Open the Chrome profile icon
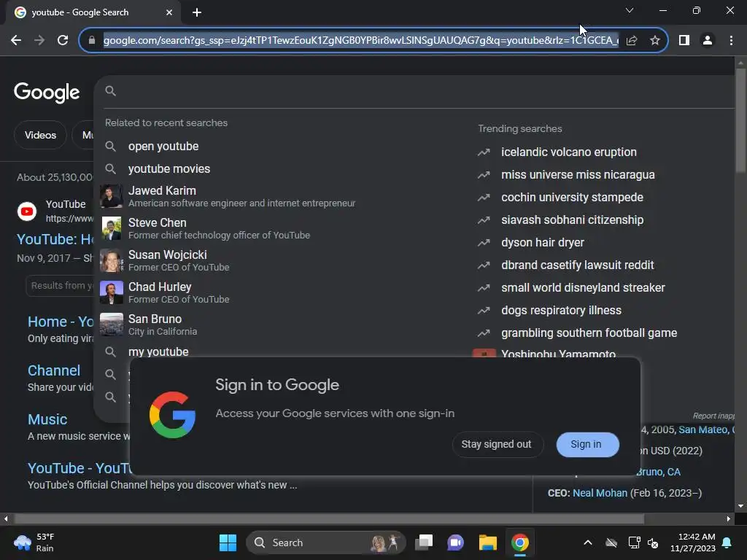Screen dimensions: 747x560 708,41
